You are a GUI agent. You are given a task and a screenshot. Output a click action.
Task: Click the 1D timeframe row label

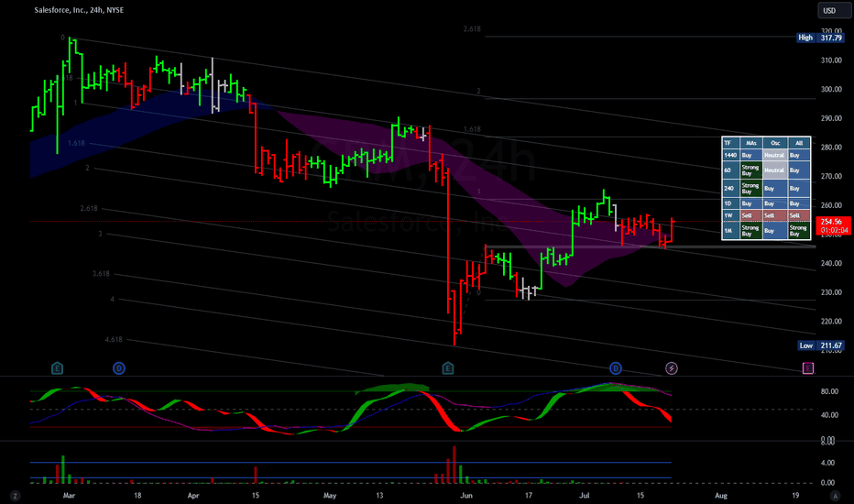pos(730,203)
